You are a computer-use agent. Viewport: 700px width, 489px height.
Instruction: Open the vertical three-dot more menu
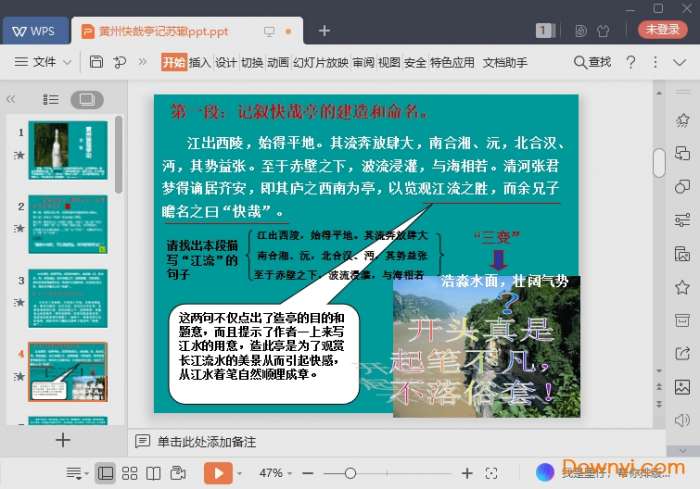[x=655, y=62]
